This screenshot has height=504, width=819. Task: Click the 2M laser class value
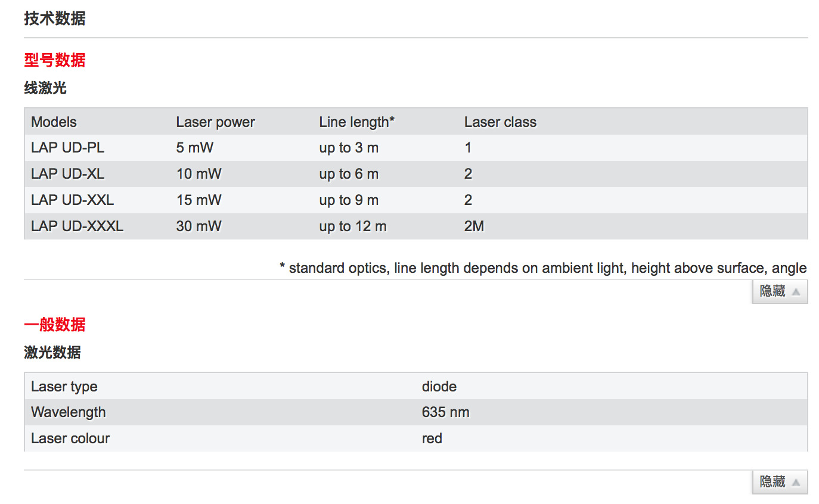pyautogui.click(x=474, y=226)
